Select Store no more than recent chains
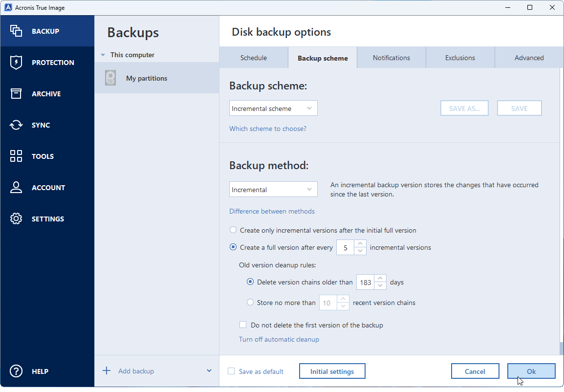The height and width of the screenshot is (392, 564). (x=250, y=303)
